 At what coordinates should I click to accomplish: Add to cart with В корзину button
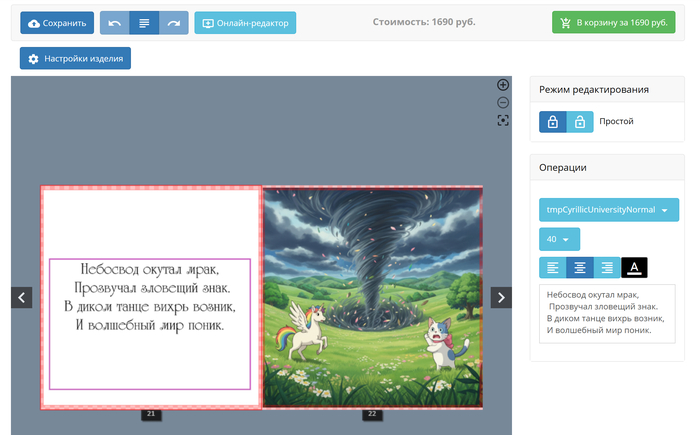click(612, 23)
